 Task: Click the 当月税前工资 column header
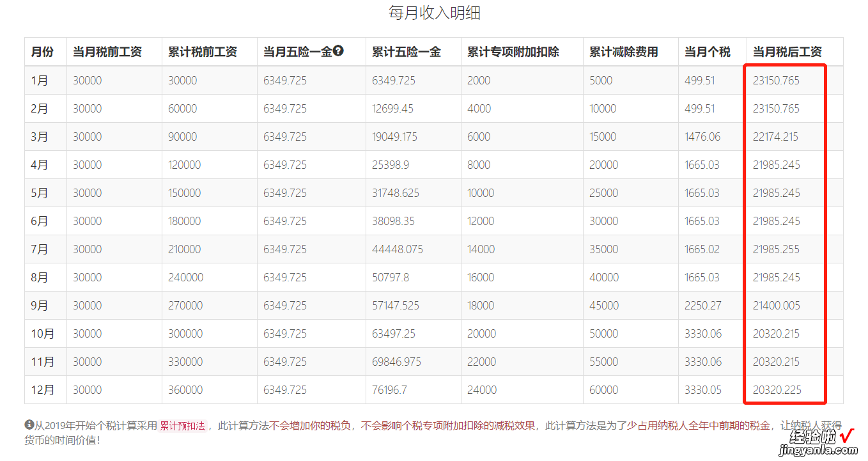point(107,52)
